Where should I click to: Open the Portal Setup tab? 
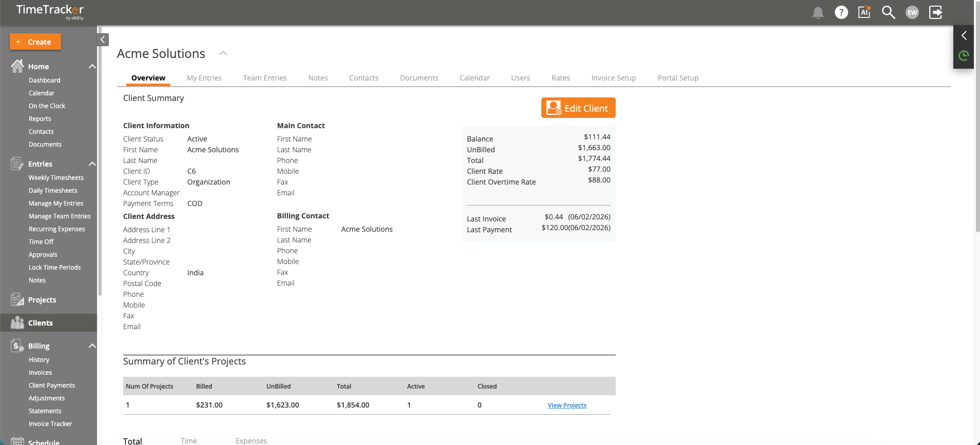coord(678,78)
